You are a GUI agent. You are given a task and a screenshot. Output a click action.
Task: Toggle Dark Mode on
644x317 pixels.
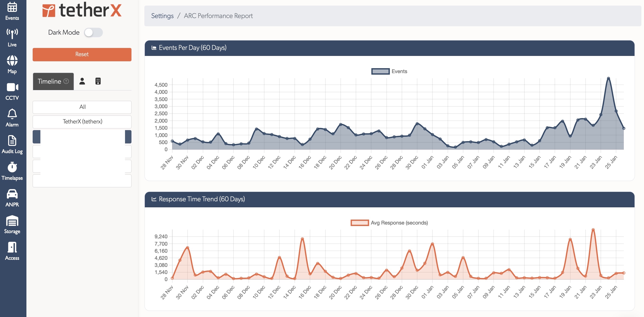[x=94, y=32]
